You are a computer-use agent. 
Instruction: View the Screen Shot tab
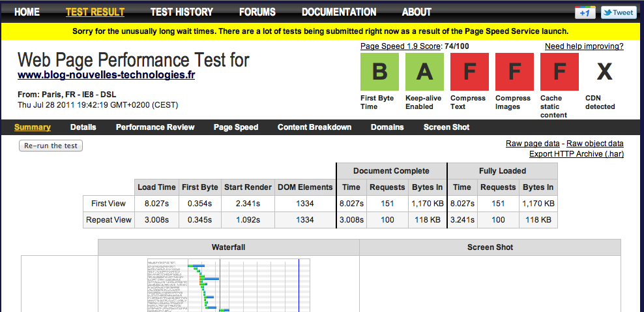(446, 127)
